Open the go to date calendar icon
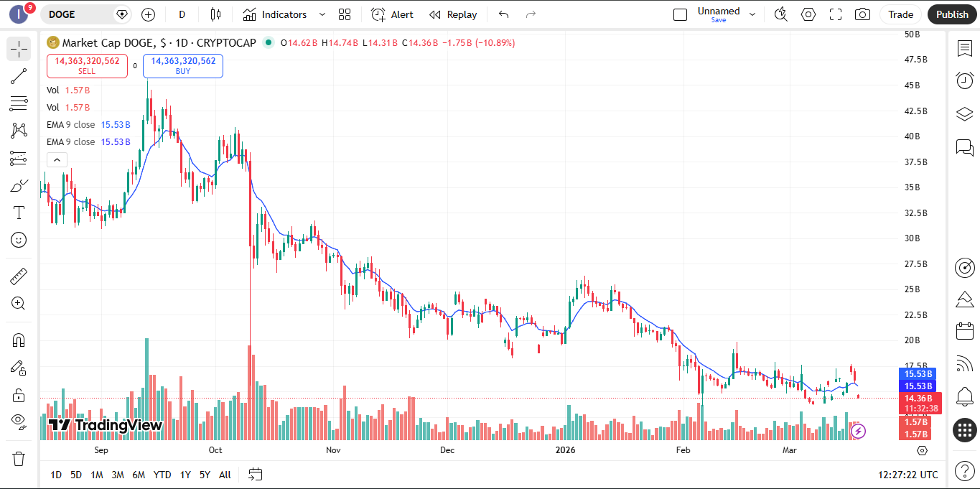Screen dimensions: 980x489 click(x=255, y=474)
